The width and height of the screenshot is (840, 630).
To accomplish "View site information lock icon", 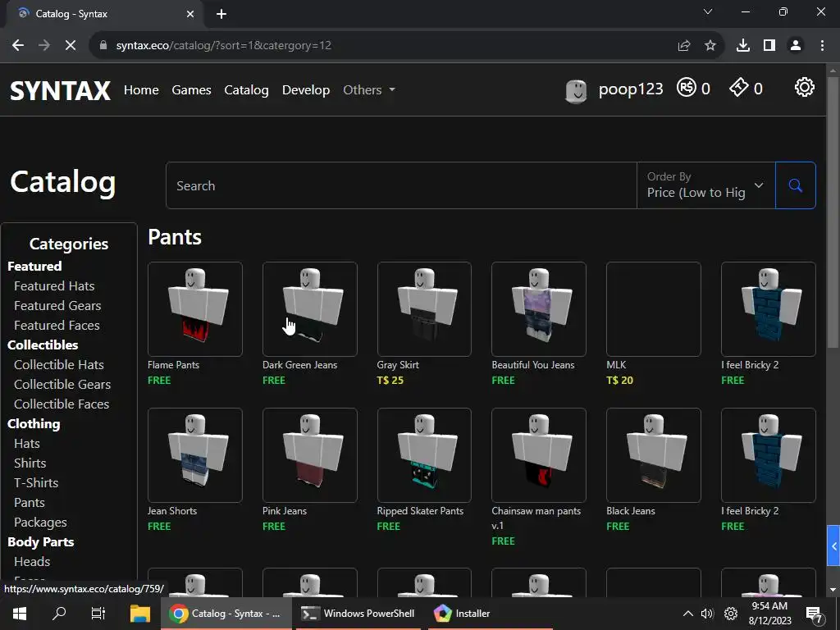I will click(103, 46).
